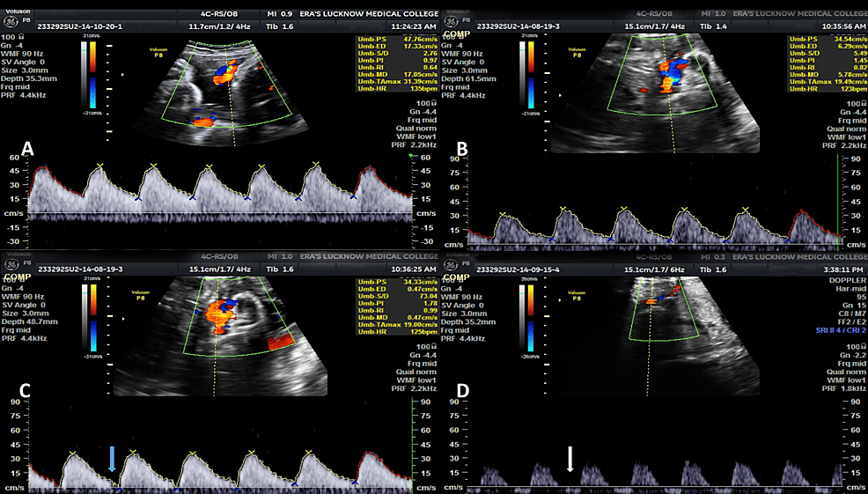The height and width of the screenshot is (494, 868).
Task: Select the large letter B panel label
Action: (x=463, y=150)
